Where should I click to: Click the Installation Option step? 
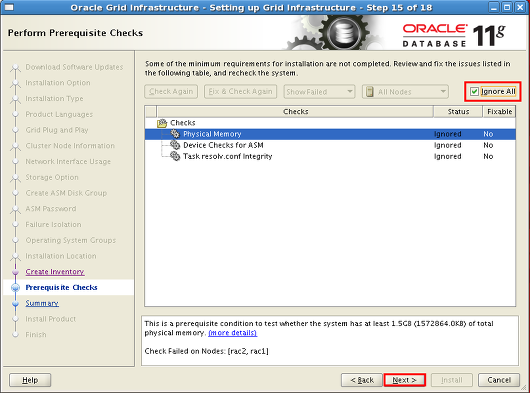(58, 83)
